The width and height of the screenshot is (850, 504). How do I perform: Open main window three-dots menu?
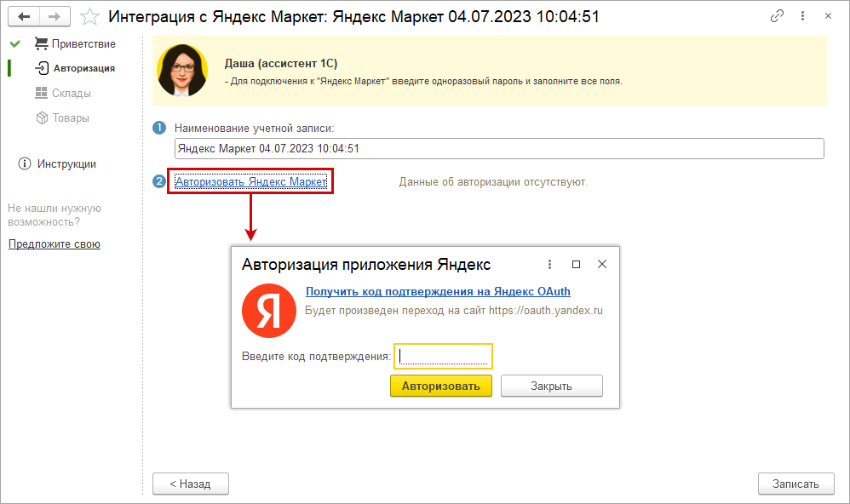[x=803, y=16]
